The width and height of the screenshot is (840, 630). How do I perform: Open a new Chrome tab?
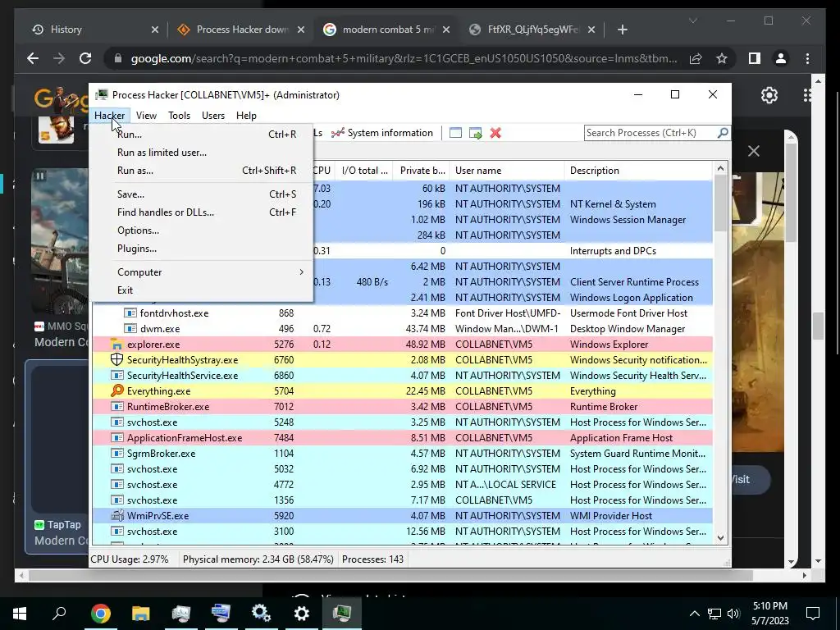pyautogui.click(x=622, y=30)
